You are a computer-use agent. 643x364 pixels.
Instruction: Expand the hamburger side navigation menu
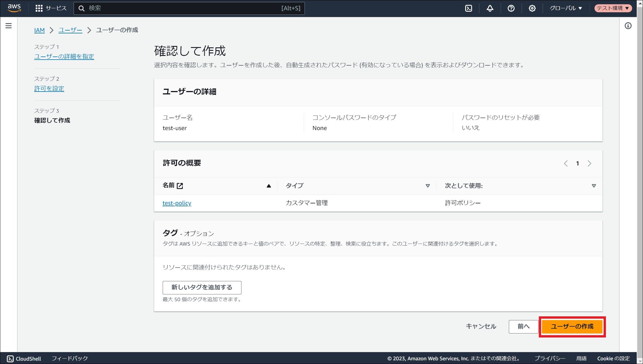click(9, 26)
